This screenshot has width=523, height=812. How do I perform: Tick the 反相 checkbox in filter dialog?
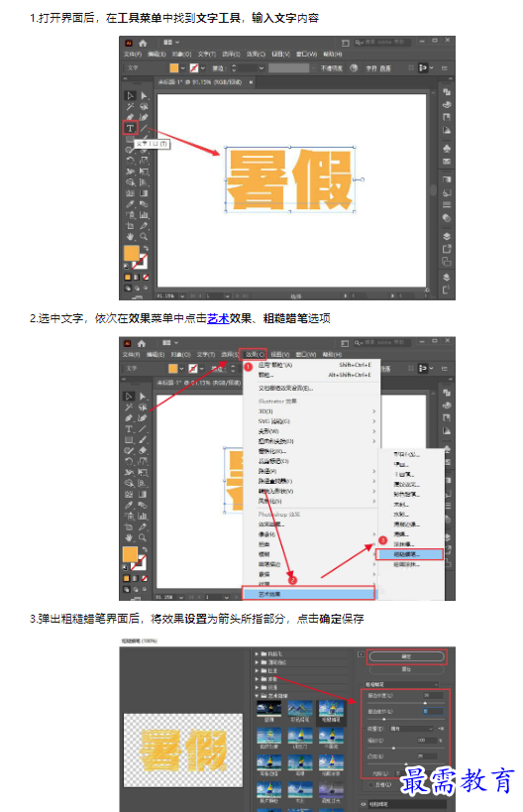[370, 784]
